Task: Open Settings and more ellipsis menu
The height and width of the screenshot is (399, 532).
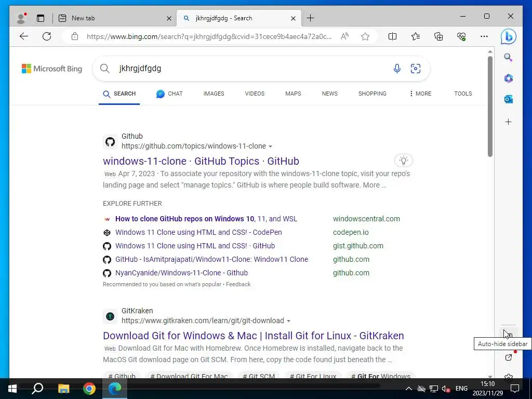Action: 484,36
